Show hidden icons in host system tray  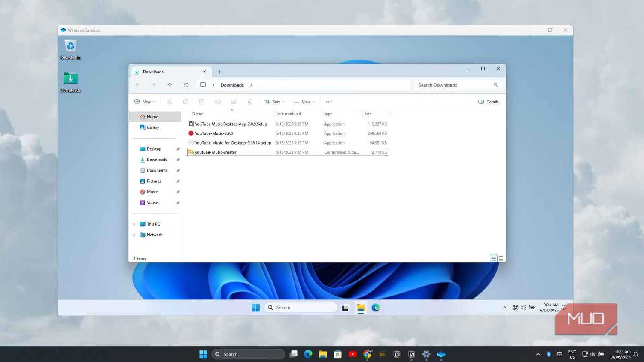538,354
